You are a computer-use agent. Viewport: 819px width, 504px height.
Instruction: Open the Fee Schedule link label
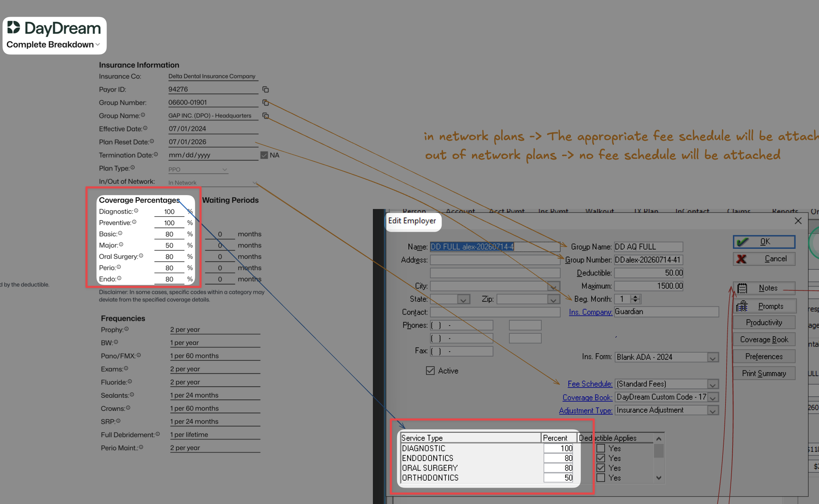pos(590,384)
